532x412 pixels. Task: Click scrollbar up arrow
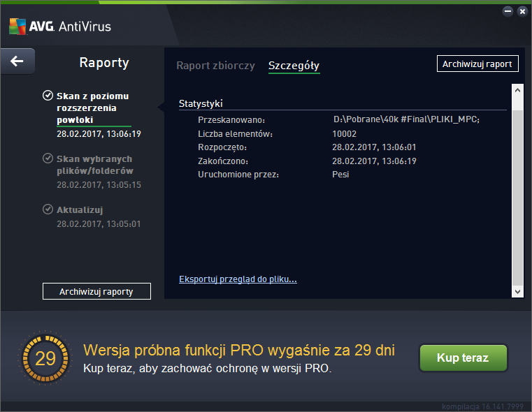517,90
